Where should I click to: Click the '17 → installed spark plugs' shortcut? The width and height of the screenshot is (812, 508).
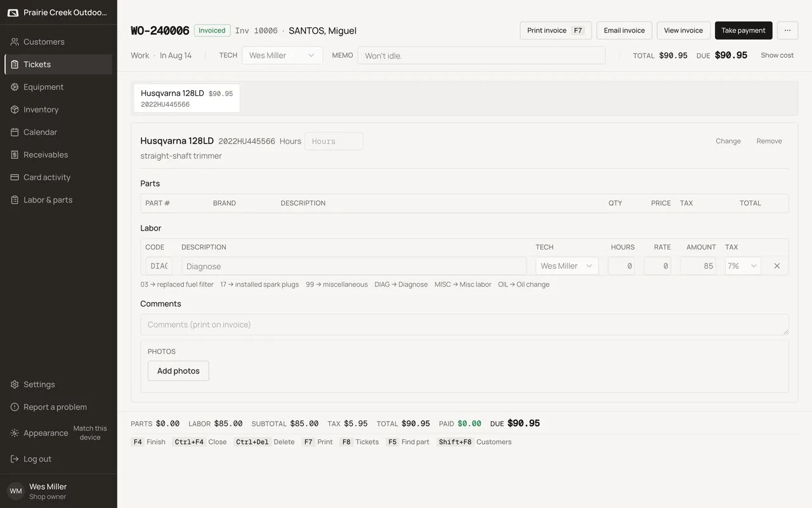(x=259, y=284)
